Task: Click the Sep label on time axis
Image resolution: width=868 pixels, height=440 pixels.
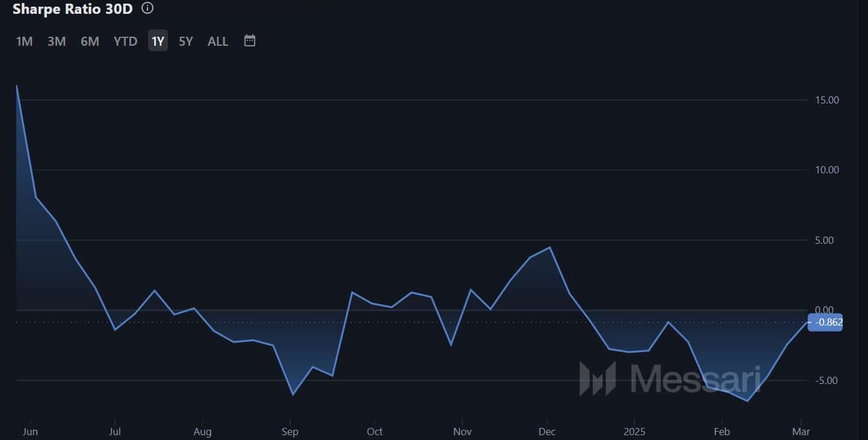Action: 290,432
